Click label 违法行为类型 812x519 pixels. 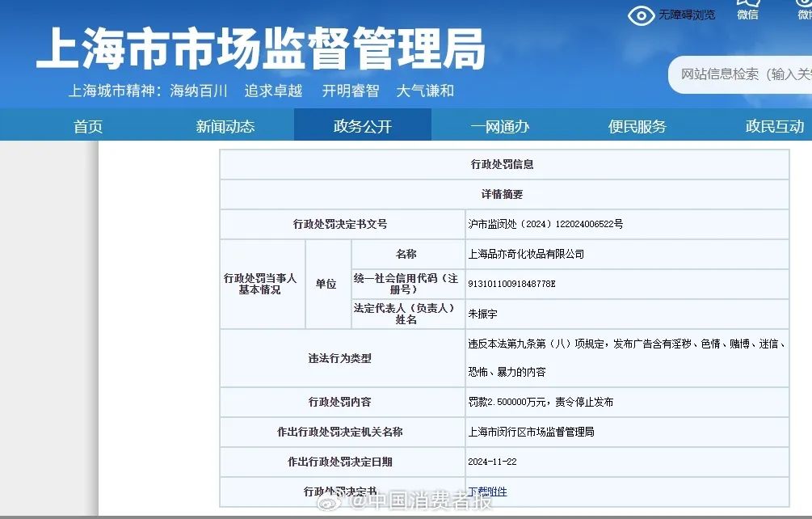pos(339,358)
